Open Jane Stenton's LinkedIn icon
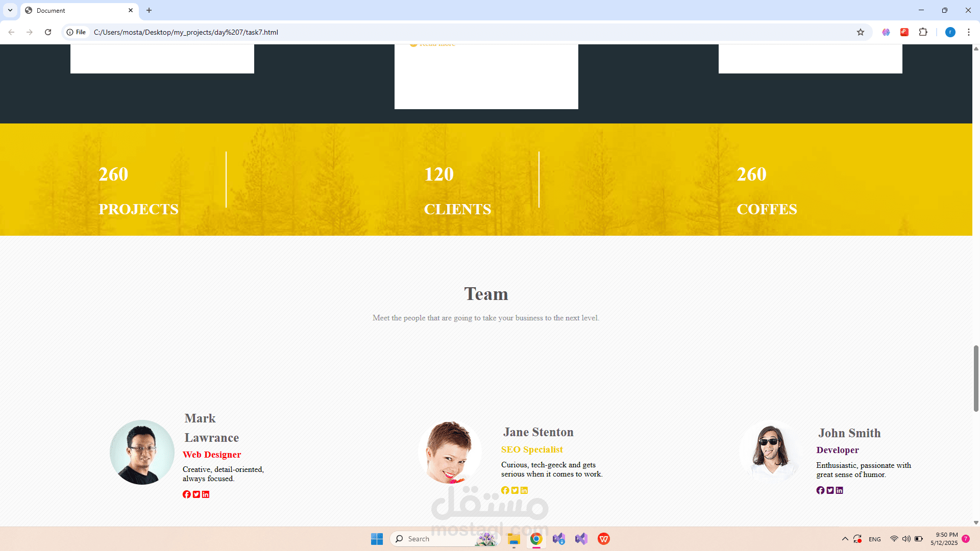Image resolution: width=980 pixels, height=551 pixels. click(524, 490)
